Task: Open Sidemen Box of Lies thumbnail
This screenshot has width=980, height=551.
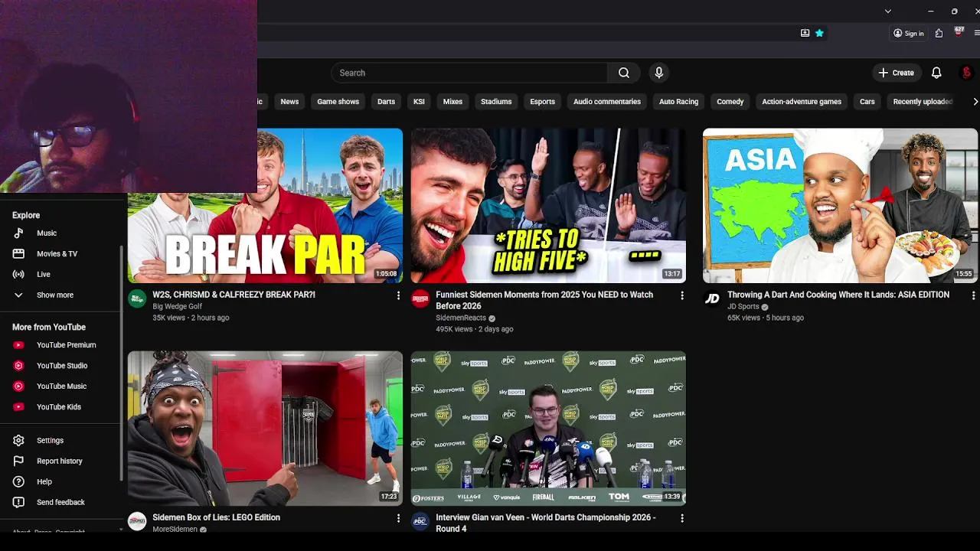Action: click(265, 428)
